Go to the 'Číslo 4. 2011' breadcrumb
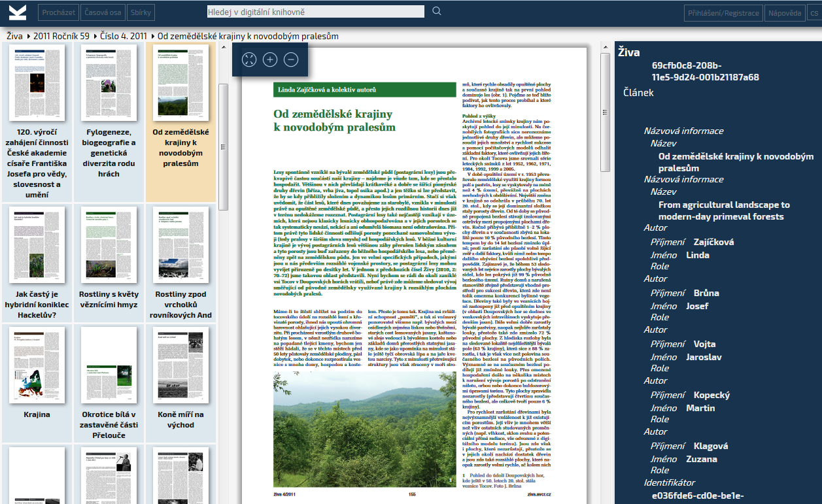Viewport: 822px width, 504px height. coord(124,36)
